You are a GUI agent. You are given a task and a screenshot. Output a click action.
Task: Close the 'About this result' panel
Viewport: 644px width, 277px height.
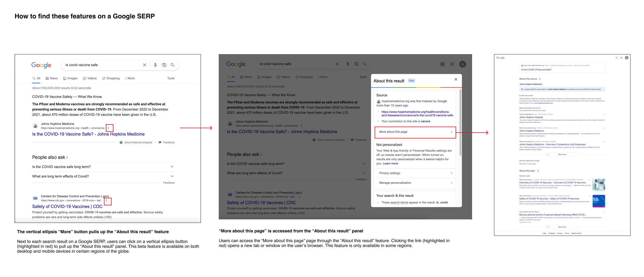pyautogui.click(x=456, y=79)
